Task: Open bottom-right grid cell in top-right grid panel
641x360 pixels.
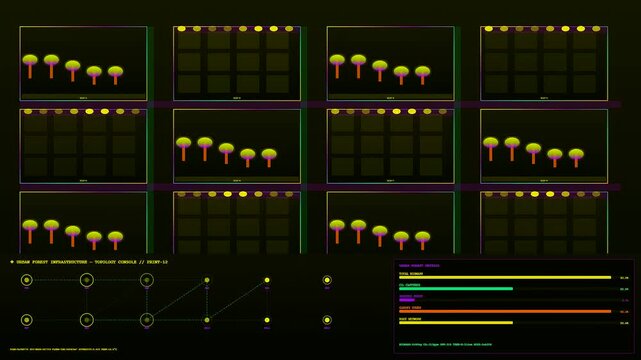Action: tap(585, 84)
